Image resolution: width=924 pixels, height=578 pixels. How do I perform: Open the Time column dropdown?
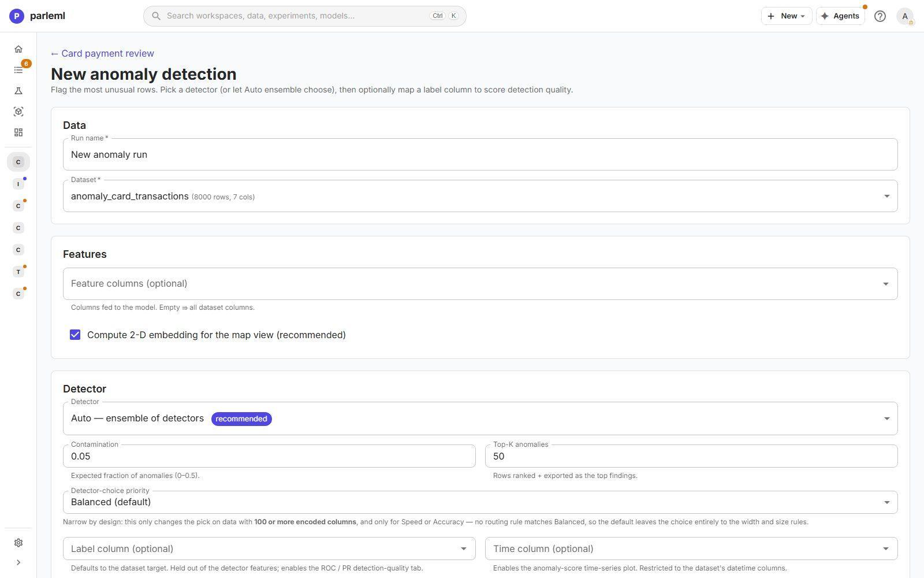[x=691, y=549]
